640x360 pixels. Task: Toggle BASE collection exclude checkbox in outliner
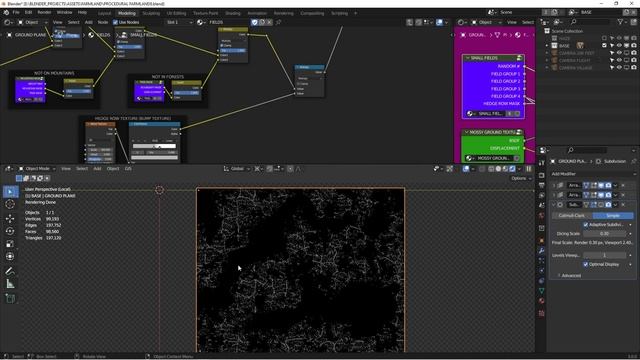604,45
